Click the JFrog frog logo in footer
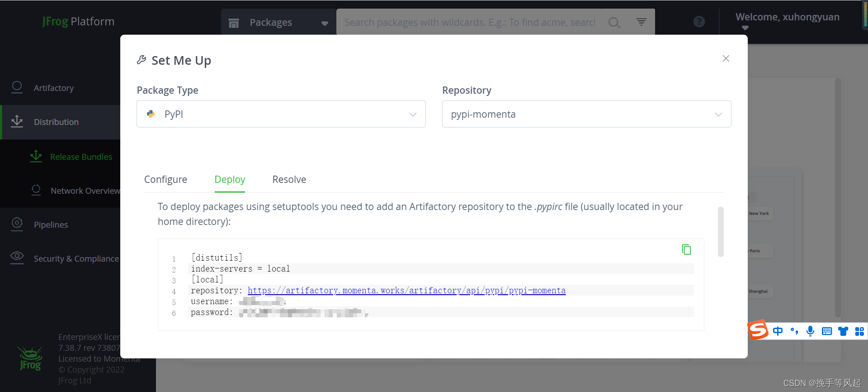This screenshot has height=392, width=868. click(x=30, y=359)
